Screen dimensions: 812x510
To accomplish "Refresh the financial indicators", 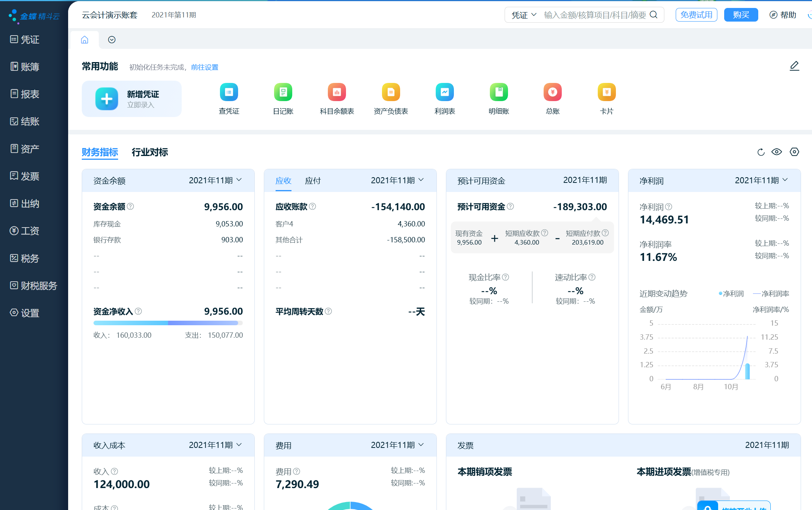I will 761,152.
